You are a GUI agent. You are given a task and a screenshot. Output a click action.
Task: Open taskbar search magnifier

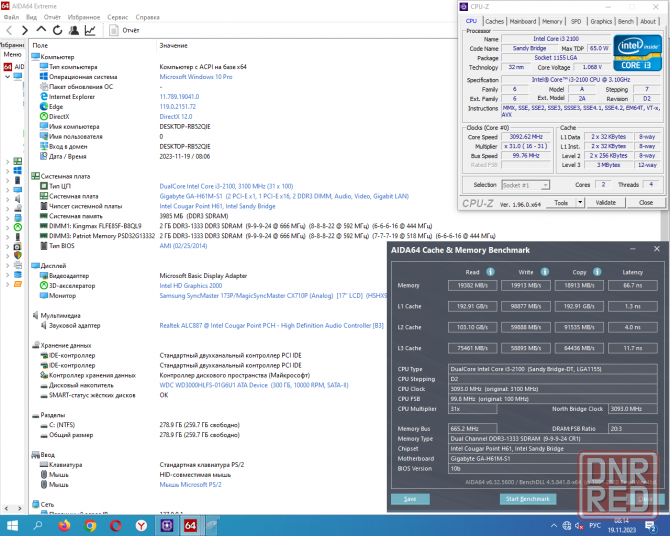tap(38, 525)
